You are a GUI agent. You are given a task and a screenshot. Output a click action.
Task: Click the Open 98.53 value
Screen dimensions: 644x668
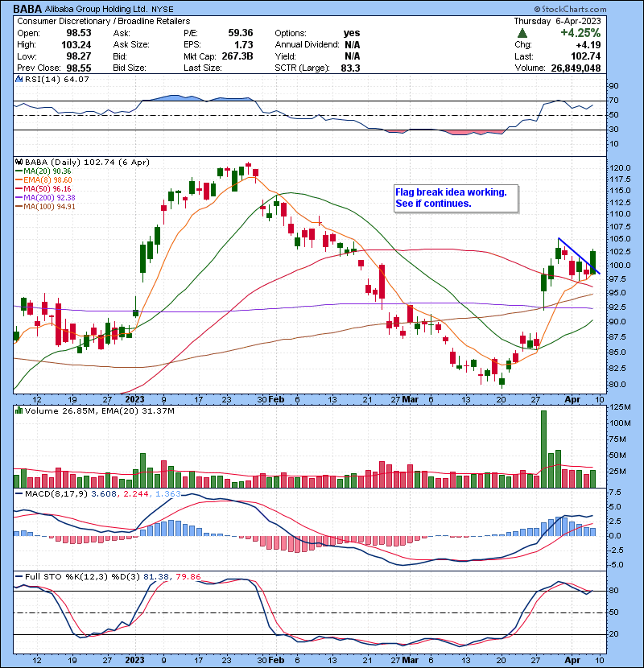[78, 33]
